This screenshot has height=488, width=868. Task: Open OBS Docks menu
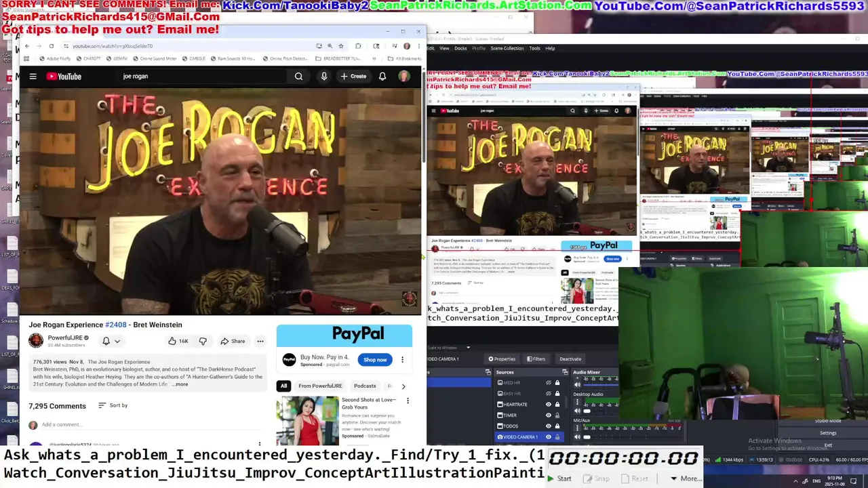(460, 48)
